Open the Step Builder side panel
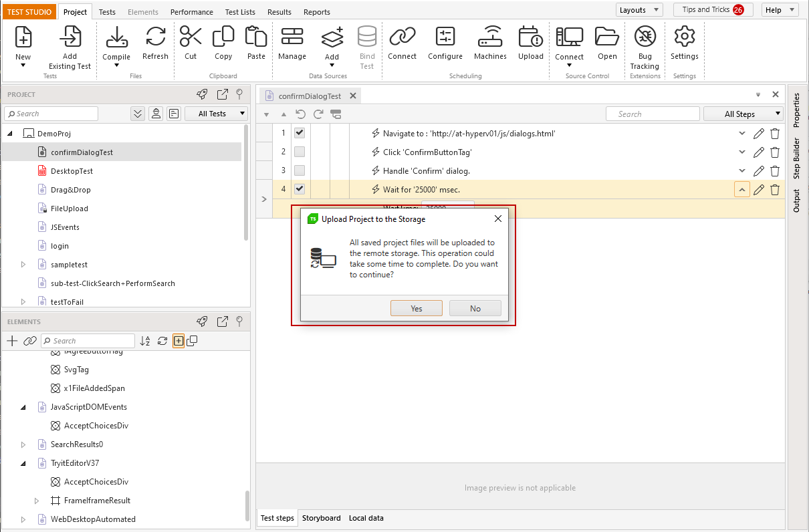The width and height of the screenshot is (809, 532). [796, 158]
